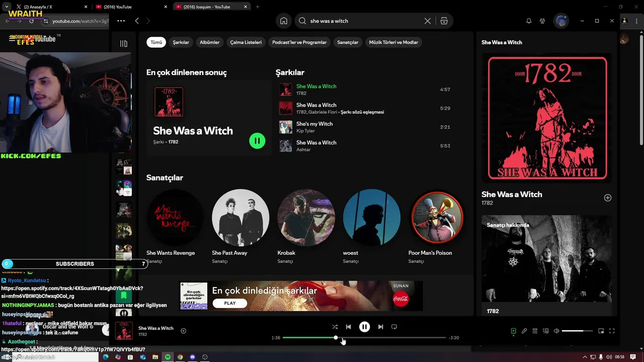
Task: Pause playback in the bottom player
Action: click(364, 327)
